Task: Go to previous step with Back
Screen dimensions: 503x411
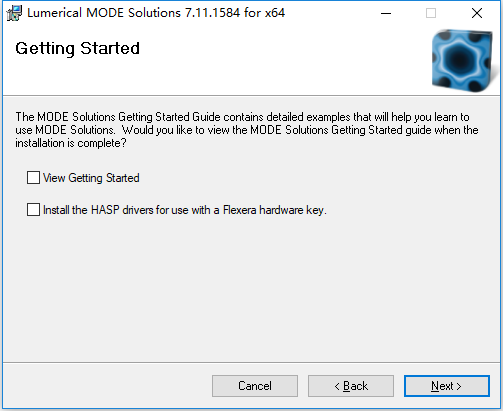Action: (351, 386)
